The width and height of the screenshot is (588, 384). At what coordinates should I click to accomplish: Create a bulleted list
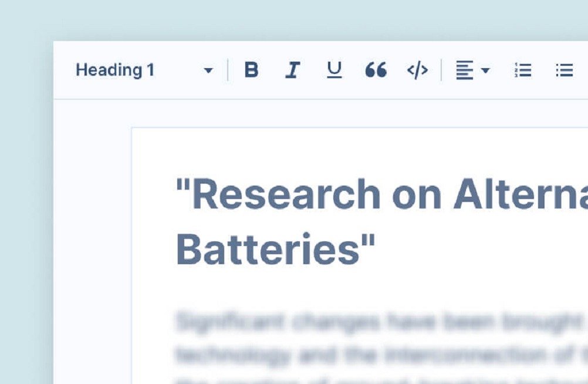click(x=564, y=70)
